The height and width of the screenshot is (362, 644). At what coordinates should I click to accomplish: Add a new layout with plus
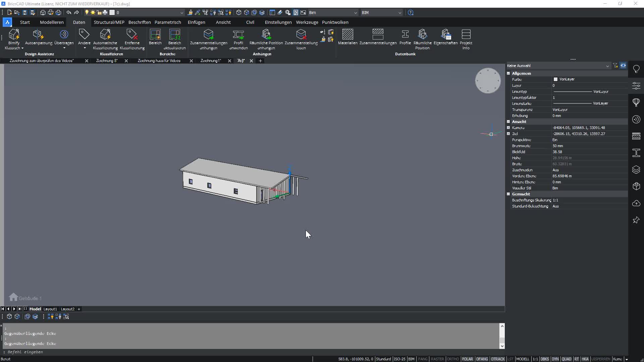click(79, 309)
